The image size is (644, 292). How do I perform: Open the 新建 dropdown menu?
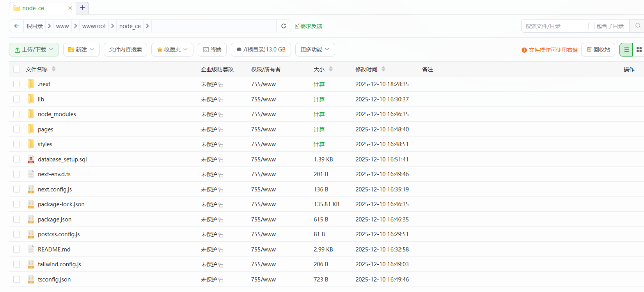pyautogui.click(x=81, y=50)
